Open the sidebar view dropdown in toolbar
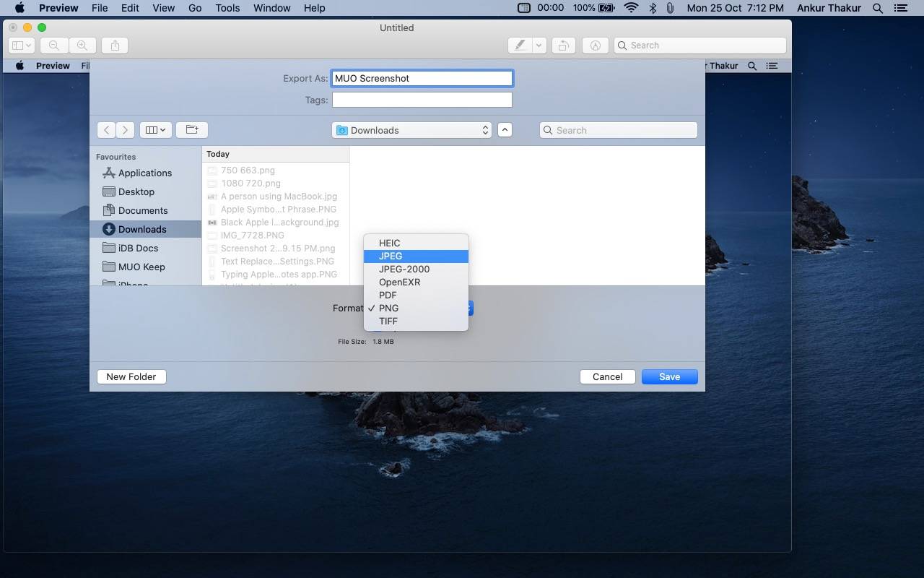Screen dimensions: 924x578 pos(21,45)
